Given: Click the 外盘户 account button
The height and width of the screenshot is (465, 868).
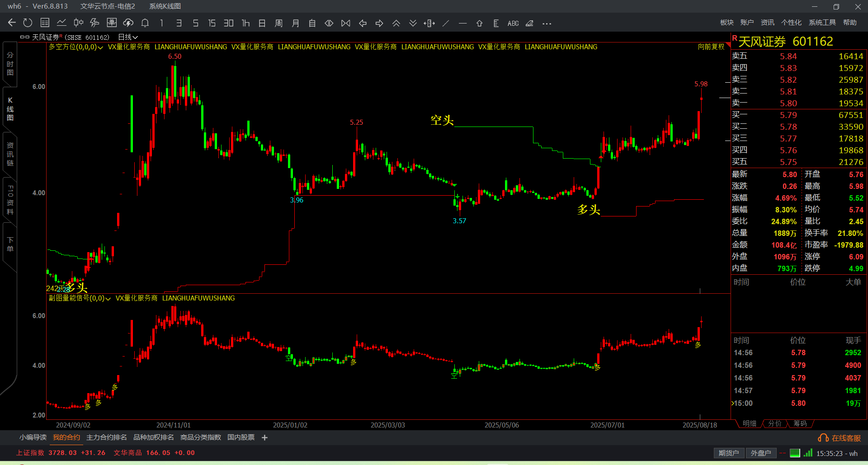Looking at the screenshot, I should click(x=761, y=453).
